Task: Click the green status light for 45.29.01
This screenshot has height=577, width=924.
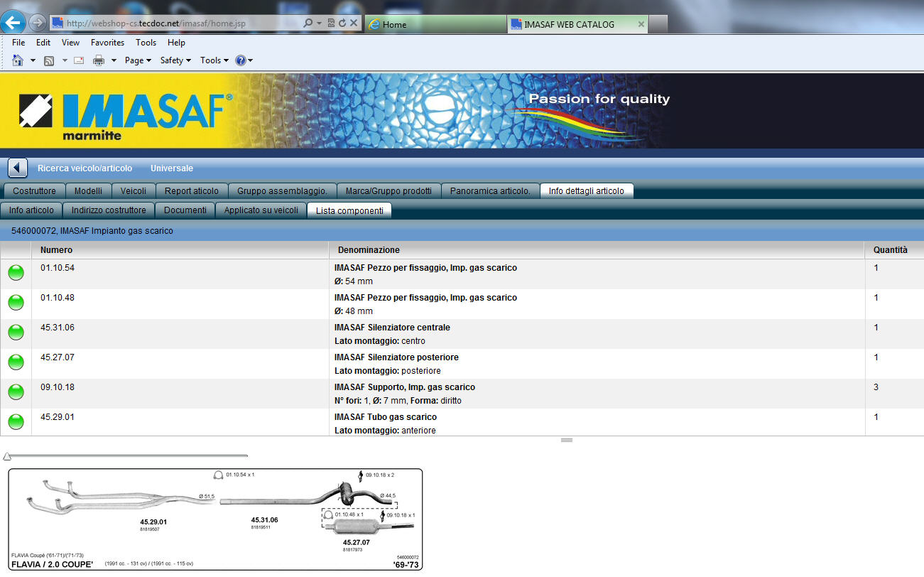Action: coord(16,422)
